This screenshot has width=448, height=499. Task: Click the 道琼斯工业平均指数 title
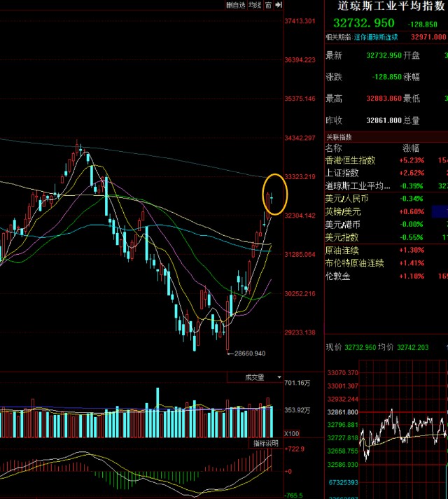391,6
